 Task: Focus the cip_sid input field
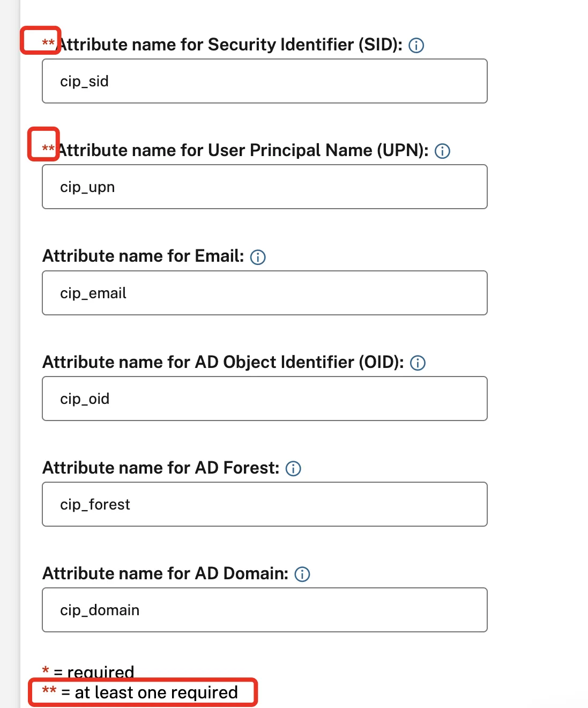pyautogui.click(x=265, y=81)
